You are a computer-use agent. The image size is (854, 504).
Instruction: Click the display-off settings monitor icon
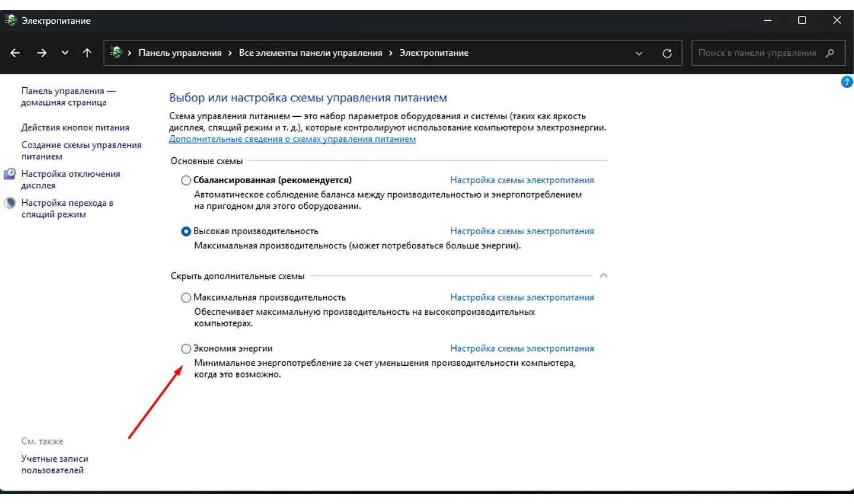[10, 174]
